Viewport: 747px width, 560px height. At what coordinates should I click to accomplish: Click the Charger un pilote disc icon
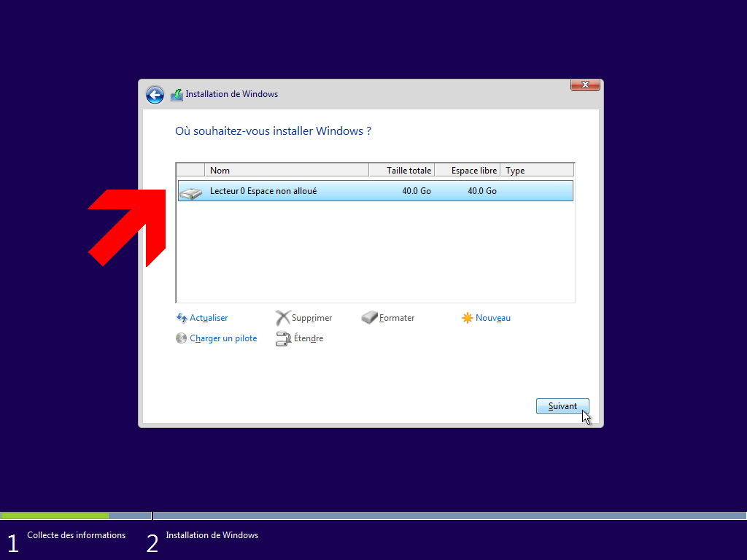coord(181,338)
